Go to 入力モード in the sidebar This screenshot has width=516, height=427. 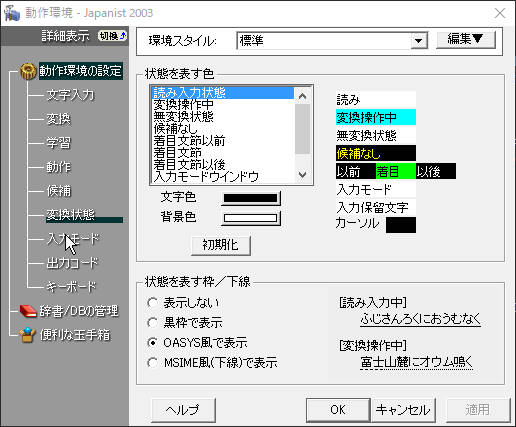(x=73, y=239)
